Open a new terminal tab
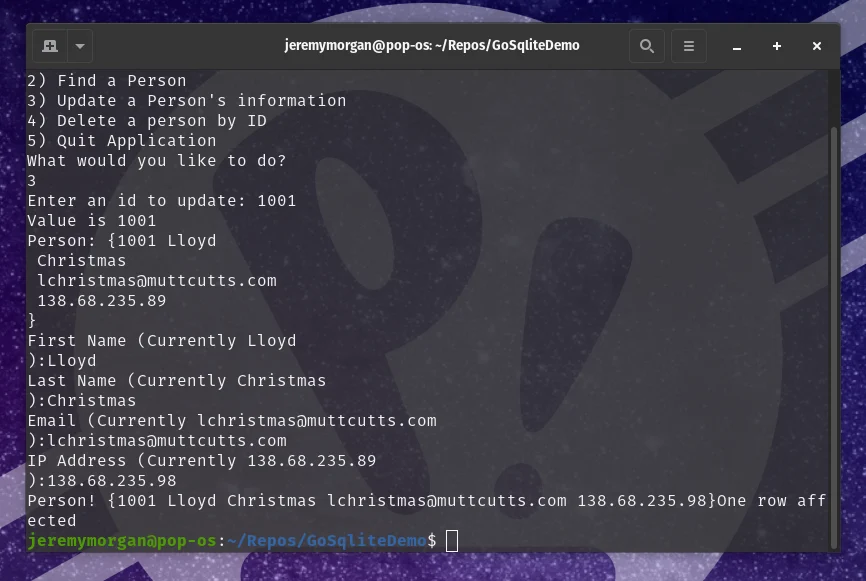 [x=50, y=46]
